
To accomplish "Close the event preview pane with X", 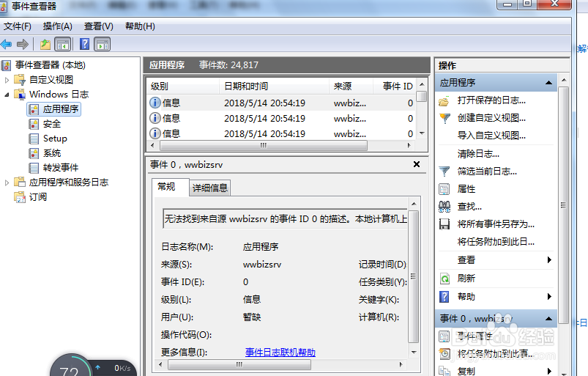I will tap(416, 164).
